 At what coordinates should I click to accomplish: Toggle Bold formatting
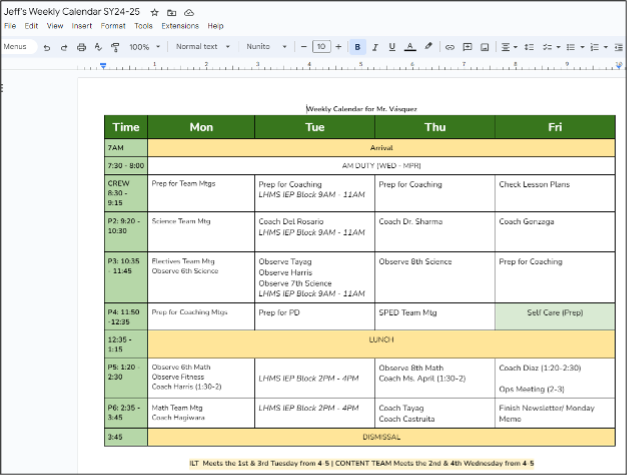357,47
